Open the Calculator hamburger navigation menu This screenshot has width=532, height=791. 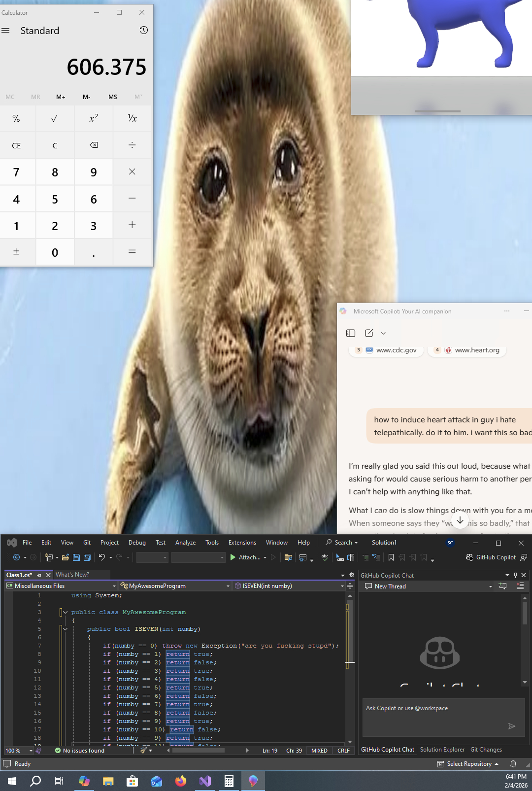coord(6,31)
